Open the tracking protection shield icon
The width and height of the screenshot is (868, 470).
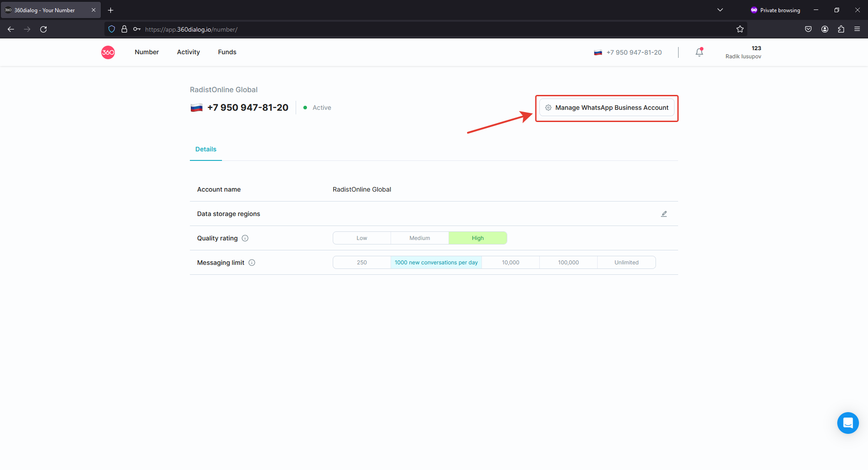point(112,29)
